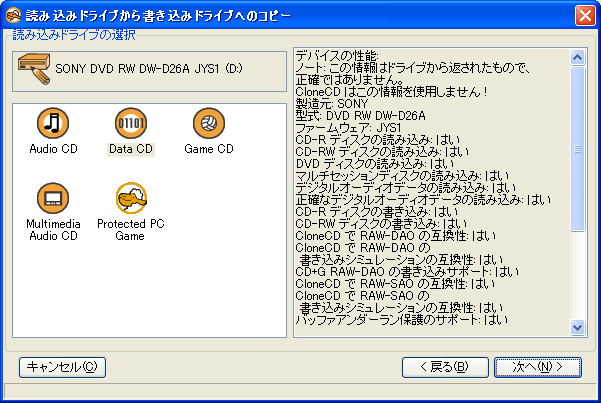This screenshot has height=403, width=601.
Task: Click the scroll up arrow in device info
Action: pos(577,58)
